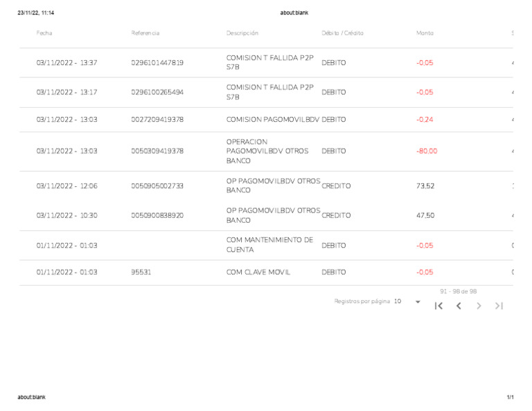The height and width of the screenshot is (411, 532).
Task: Go to the previous page of records
Action: point(459,306)
